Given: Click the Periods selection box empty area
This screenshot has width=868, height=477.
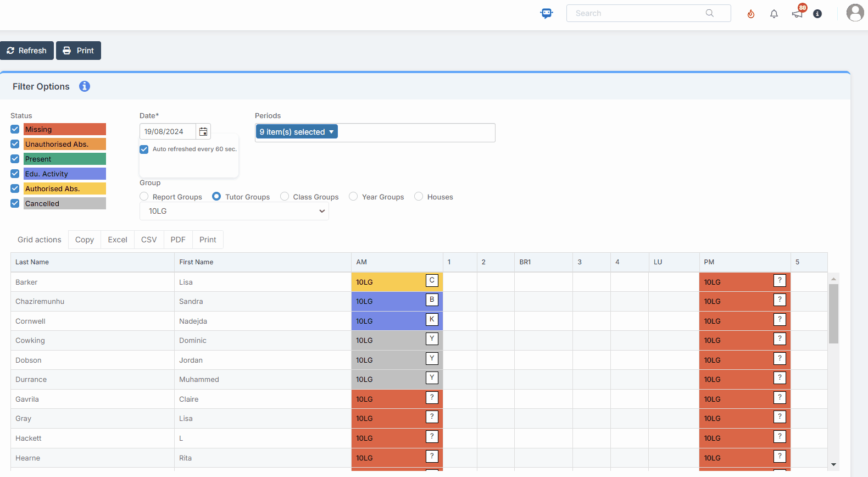Looking at the screenshot, I should [416, 132].
